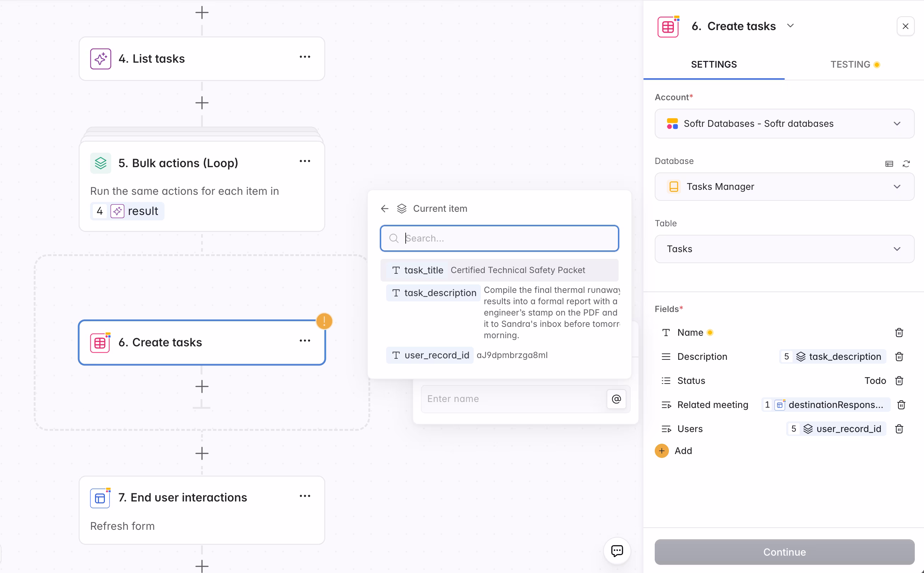Open the table view icon beside Database
The width and height of the screenshot is (924, 573).
point(889,164)
